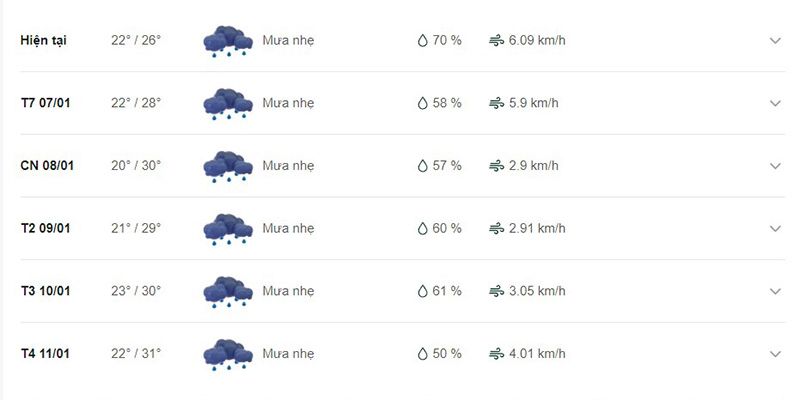Screen dimensions: 800x400
Task: Expand the CN 08/01 forecast details
Action: click(x=775, y=166)
